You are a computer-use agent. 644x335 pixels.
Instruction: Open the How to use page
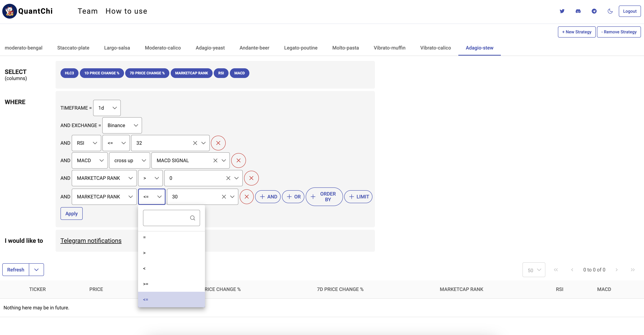pyautogui.click(x=126, y=11)
